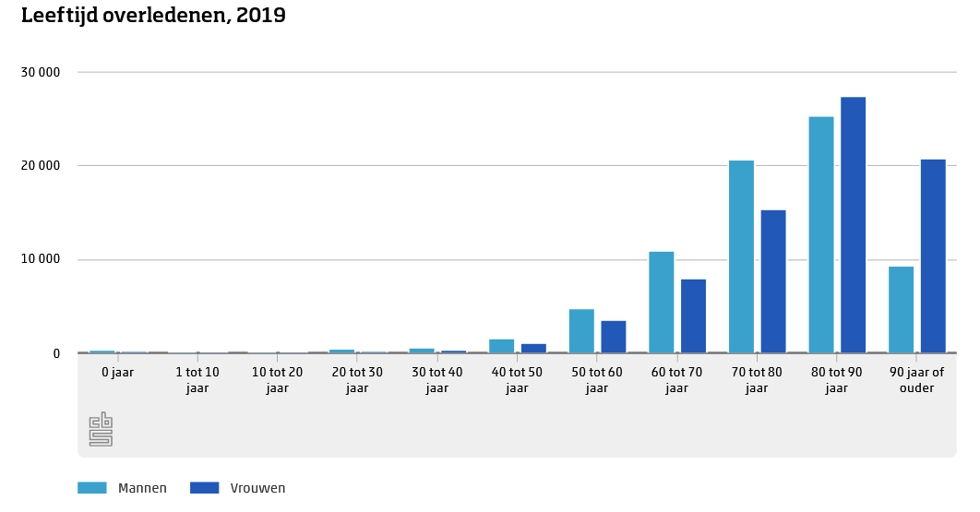Click the Mannen bar for 70 tot 80 jaar
980x512 pixels.
pyautogui.click(x=741, y=256)
